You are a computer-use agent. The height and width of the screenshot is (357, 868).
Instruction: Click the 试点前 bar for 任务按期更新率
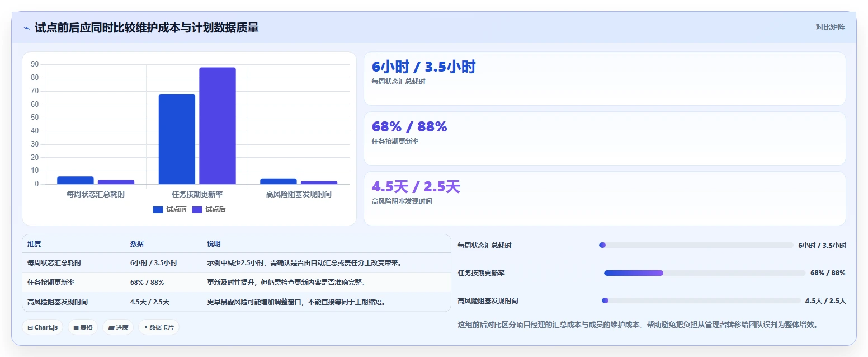pos(177,139)
